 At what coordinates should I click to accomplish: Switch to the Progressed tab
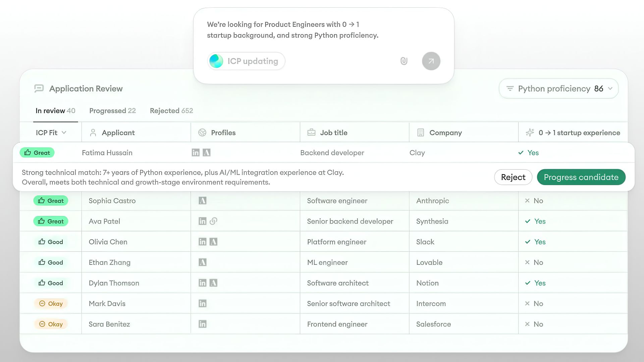[112, 111]
